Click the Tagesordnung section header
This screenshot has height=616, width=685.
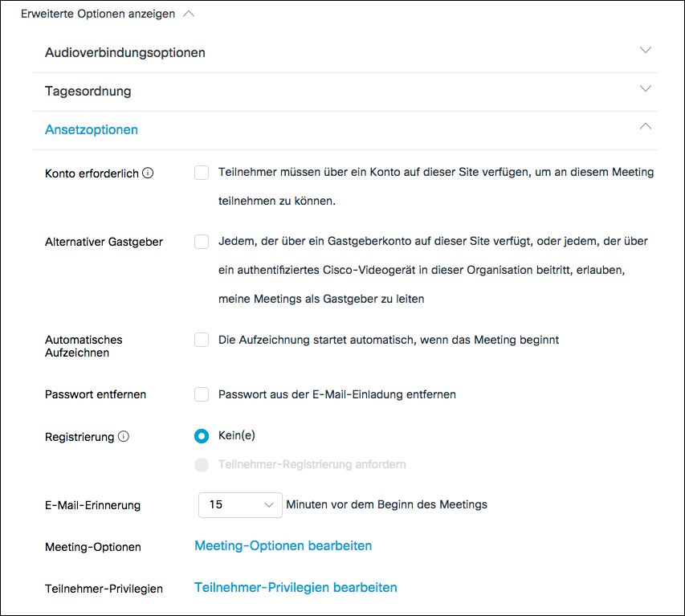point(88,92)
